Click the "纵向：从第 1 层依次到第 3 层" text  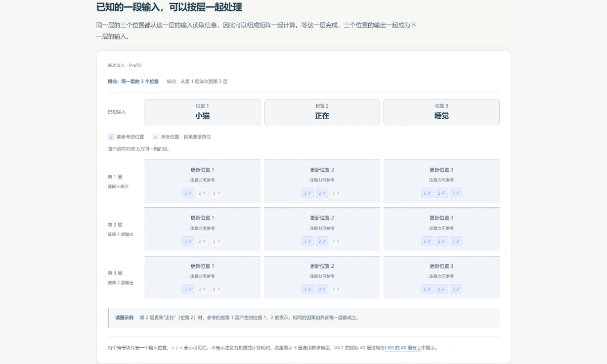(197, 81)
